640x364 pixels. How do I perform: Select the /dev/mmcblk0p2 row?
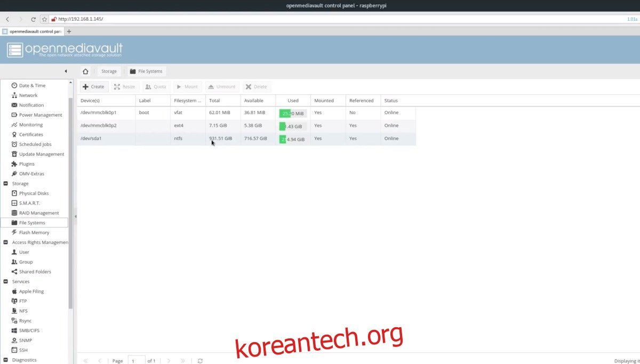tap(246, 126)
